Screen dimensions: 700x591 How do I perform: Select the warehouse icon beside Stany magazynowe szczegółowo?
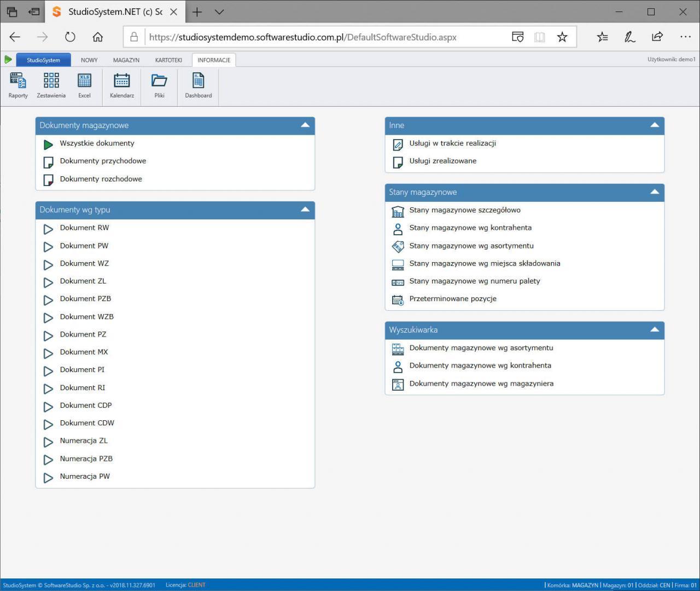398,211
